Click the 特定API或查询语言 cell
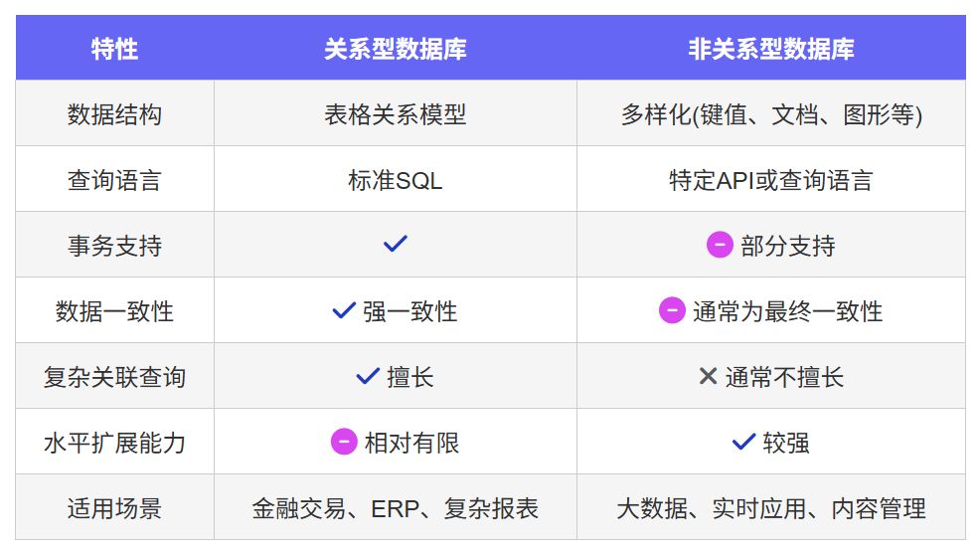This screenshot has width=980, height=555. (771, 180)
